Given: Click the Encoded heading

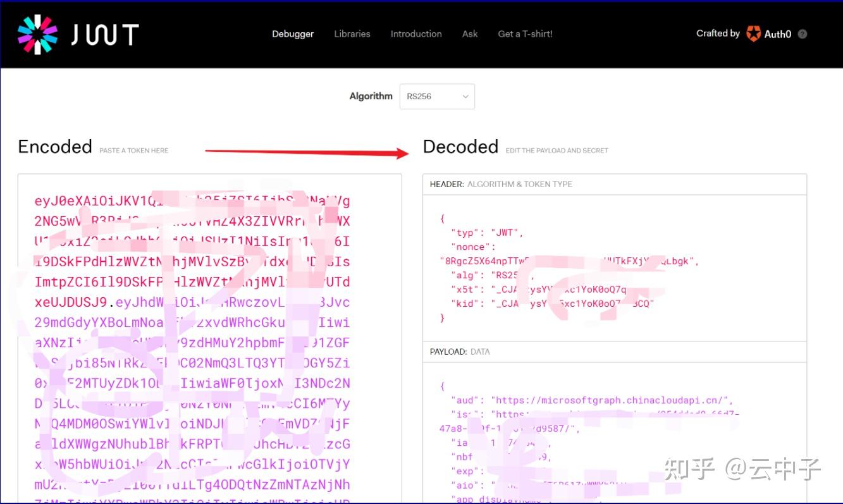Looking at the screenshot, I should [55, 147].
